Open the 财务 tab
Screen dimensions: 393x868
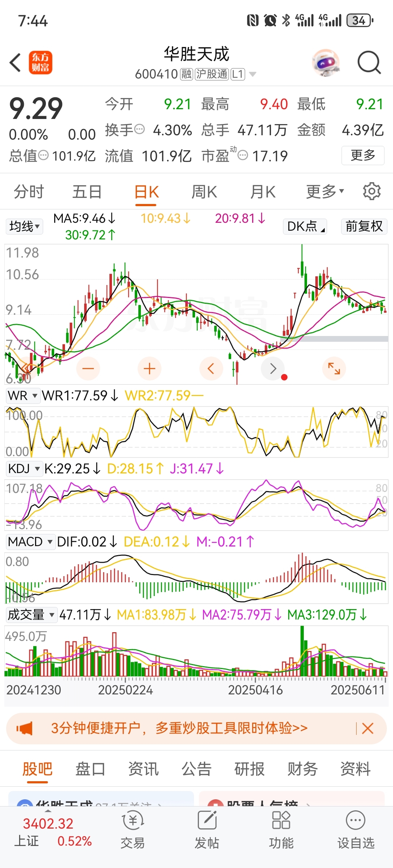point(303,769)
